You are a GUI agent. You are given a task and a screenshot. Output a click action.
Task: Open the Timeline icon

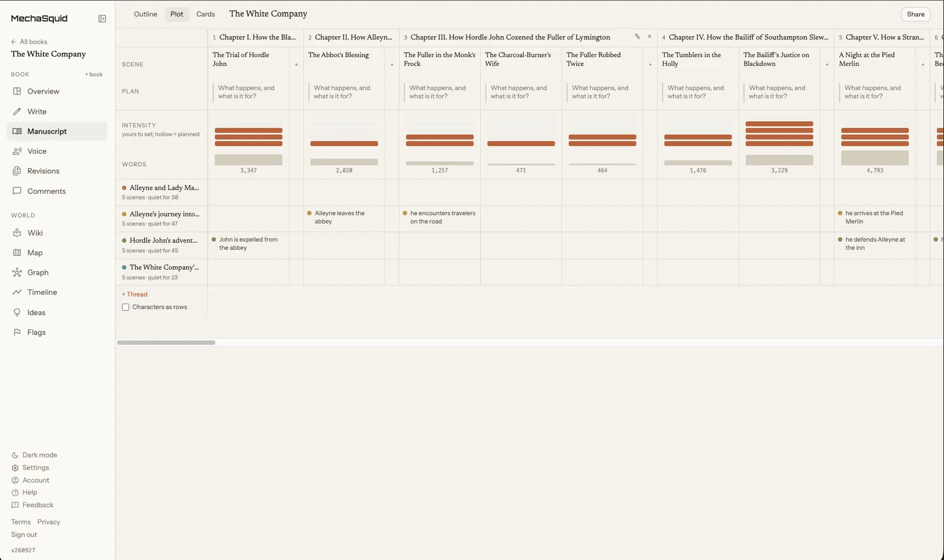coord(17,292)
